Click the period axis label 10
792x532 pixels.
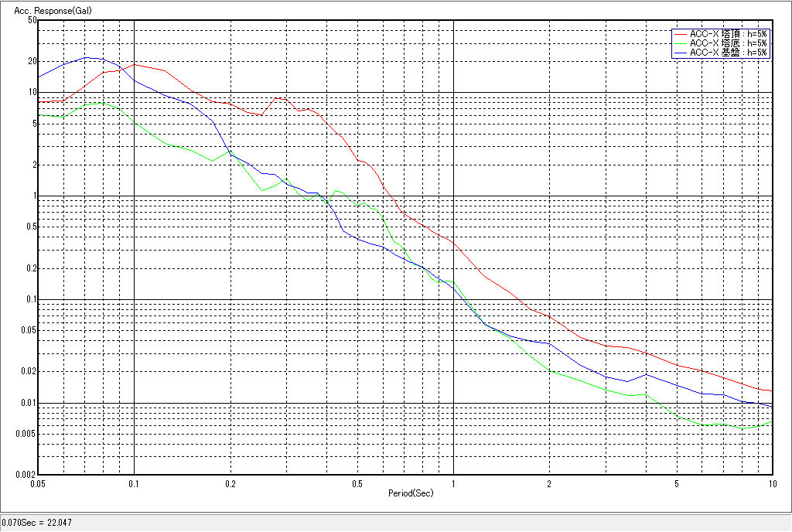[x=771, y=483]
